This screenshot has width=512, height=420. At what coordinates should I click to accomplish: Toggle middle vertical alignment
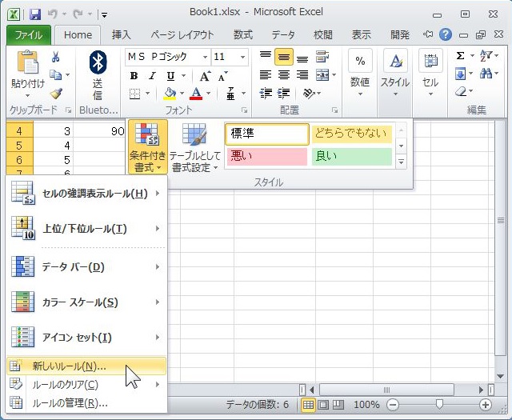click(x=284, y=57)
